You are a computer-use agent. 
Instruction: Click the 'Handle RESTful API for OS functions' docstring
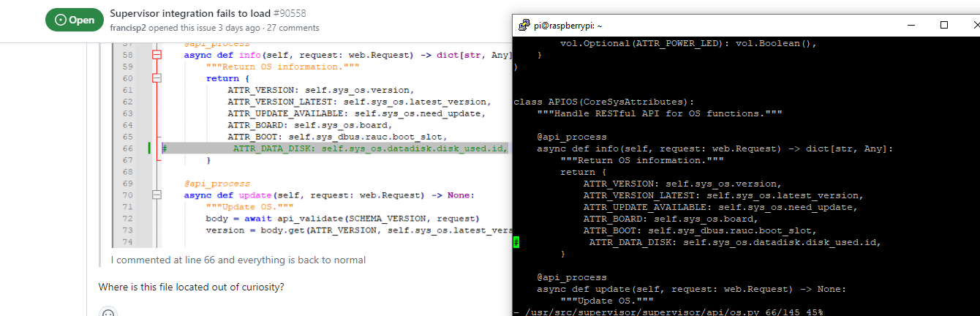[x=660, y=113]
